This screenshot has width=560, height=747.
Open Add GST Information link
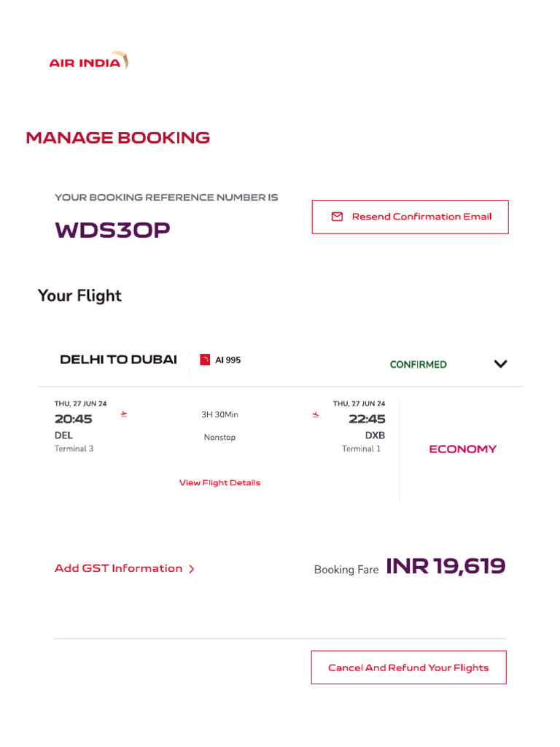pos(118,568)
